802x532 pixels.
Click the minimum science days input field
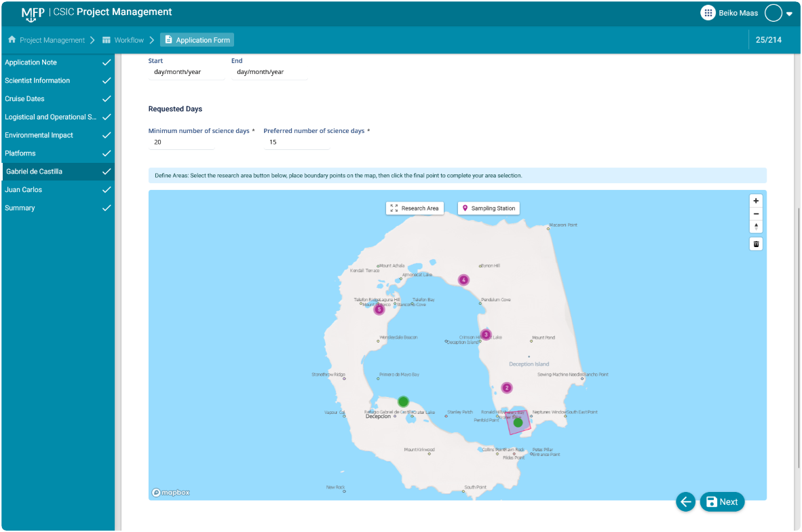[181, 142]
